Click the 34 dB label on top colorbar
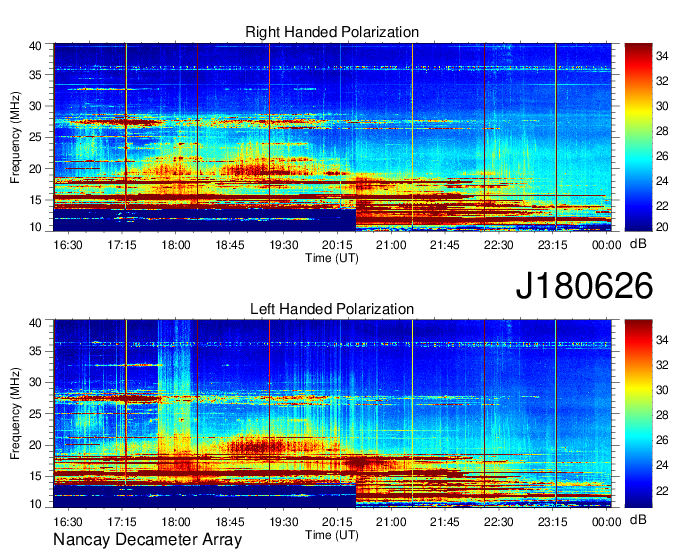The width and height of the screenshot is (680, 552). (662, 56)
